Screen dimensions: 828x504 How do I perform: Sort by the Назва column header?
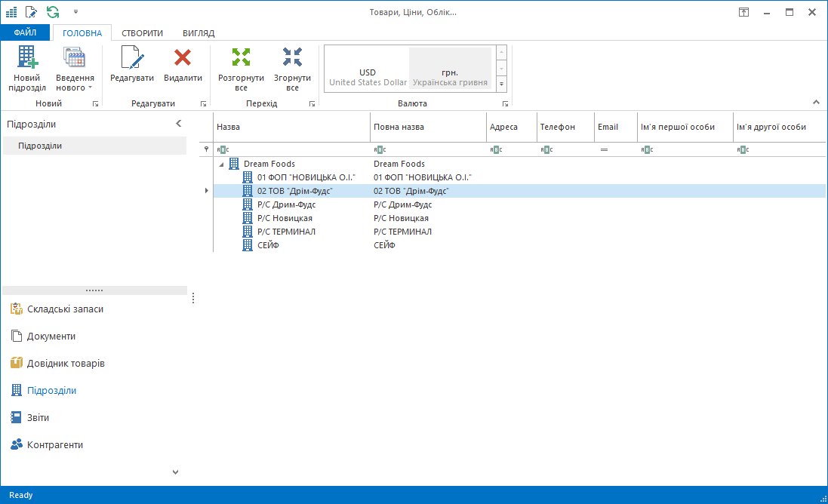click(291, 127)
